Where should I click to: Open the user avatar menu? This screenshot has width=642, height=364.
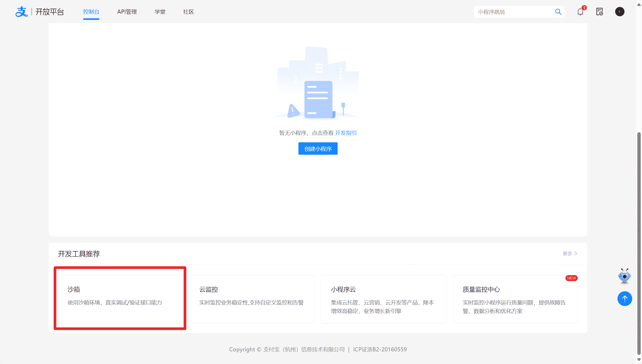[620, 12]
